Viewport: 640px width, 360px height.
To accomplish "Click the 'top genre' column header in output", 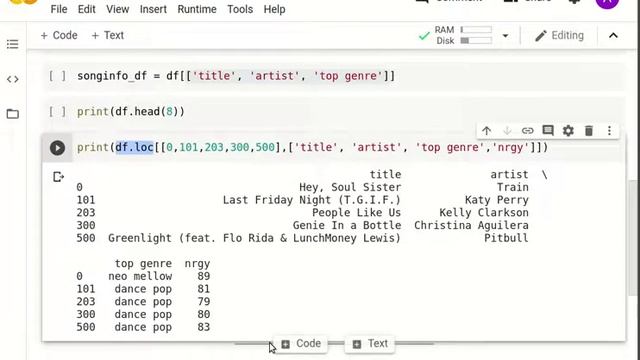I will (143, 264).
